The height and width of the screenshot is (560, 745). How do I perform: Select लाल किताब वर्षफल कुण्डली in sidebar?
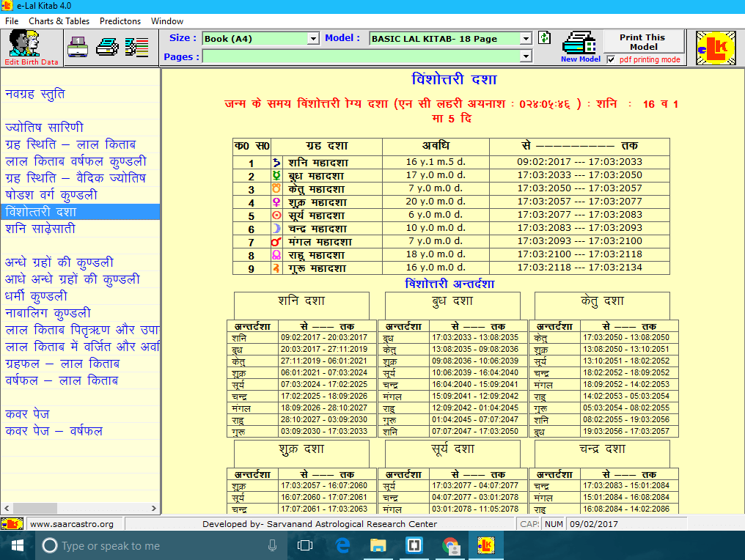point(76,161)
